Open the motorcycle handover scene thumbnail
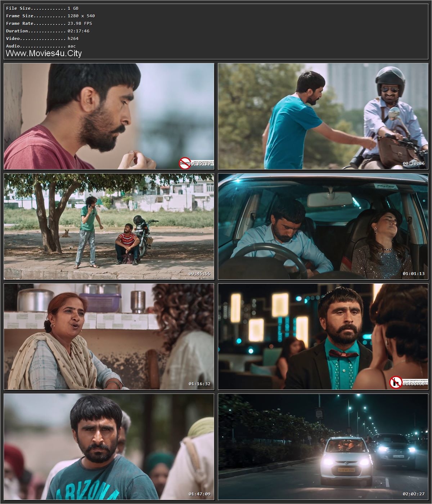This screenshot has width=432, height=504. tap(322, 115)
